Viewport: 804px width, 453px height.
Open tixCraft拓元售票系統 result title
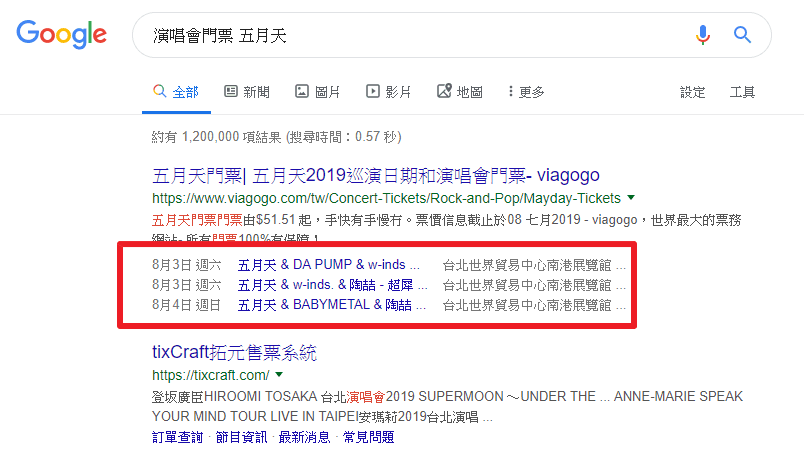235,352
